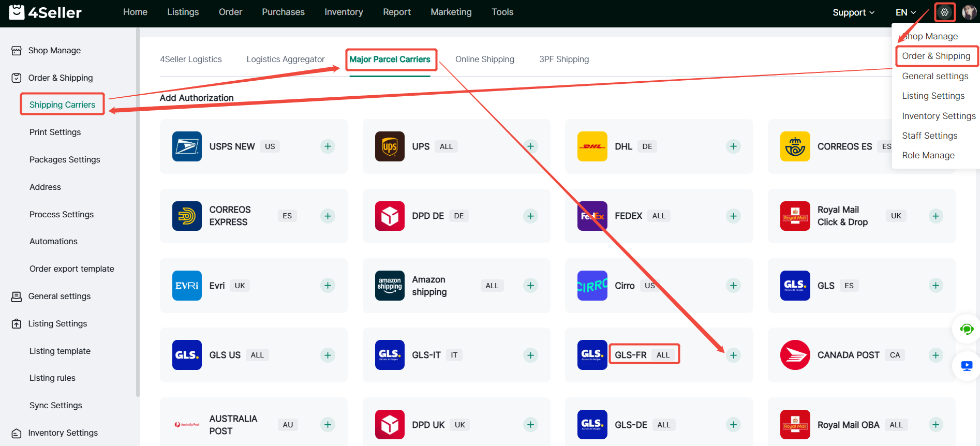Add USPS NEW carrier authorization
This screenshot has width=980, height=446.
pos(328,146)
